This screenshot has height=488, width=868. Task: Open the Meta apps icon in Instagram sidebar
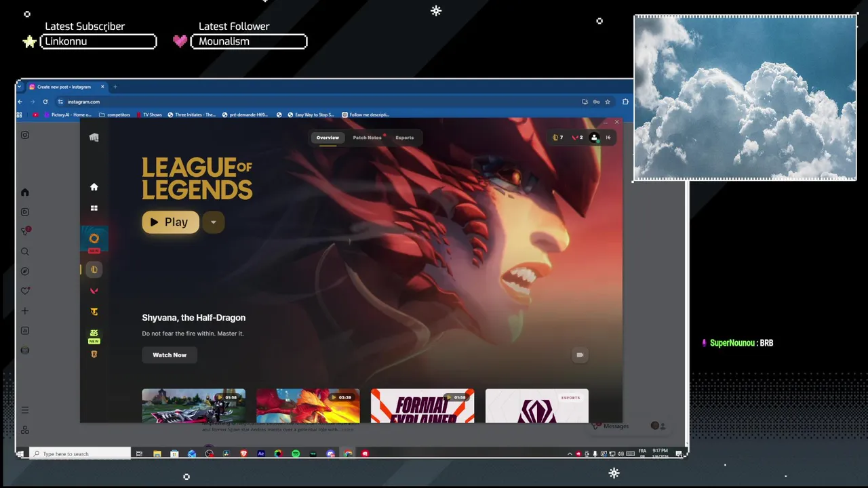click(x=25, y=430)
